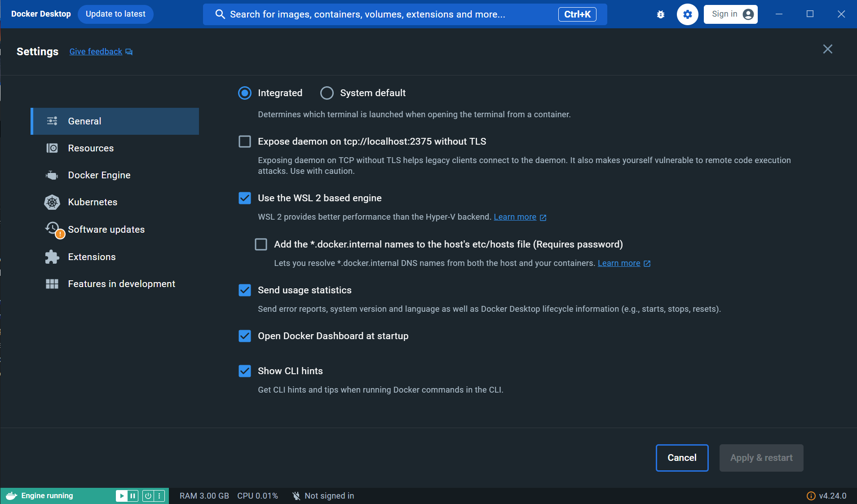Click the engine play button
Viewport: 857px width, 504px height.
click(121, 496)
